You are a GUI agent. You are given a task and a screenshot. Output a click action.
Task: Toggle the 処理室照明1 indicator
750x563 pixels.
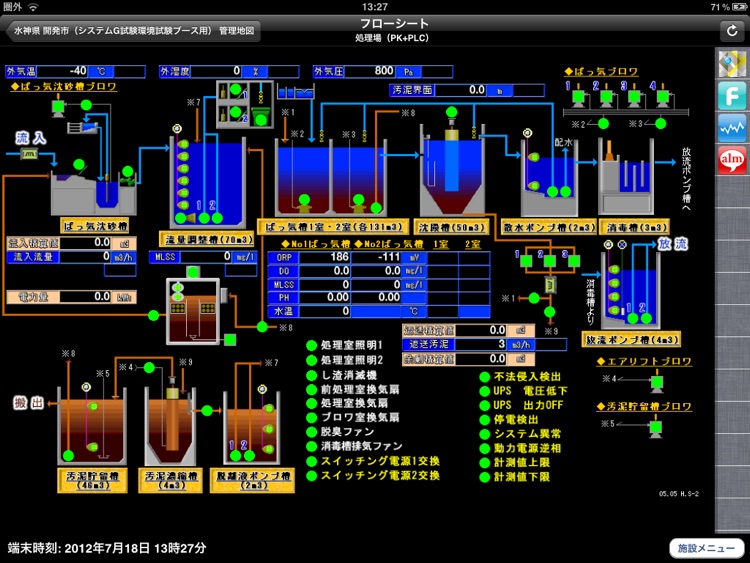coord(311,345)
